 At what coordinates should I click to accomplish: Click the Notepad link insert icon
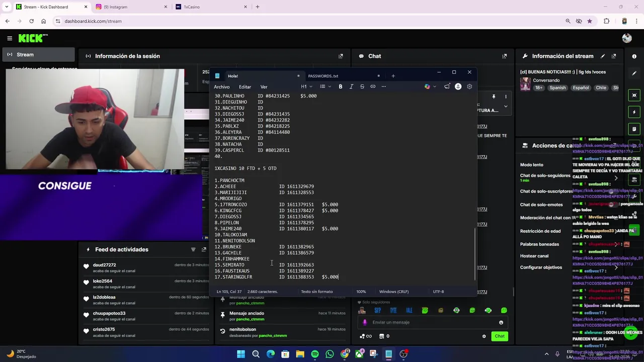(x=373, y=86)
